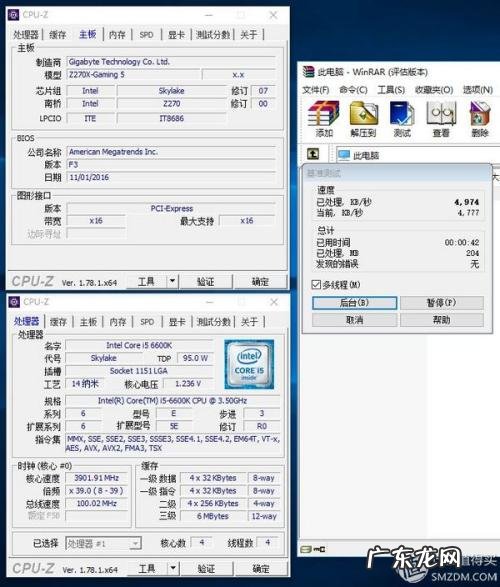This screenshot has width=500, height=587.
Task: Click the L3 cache 6 MBytes value
Action: [x=213, y=516]
